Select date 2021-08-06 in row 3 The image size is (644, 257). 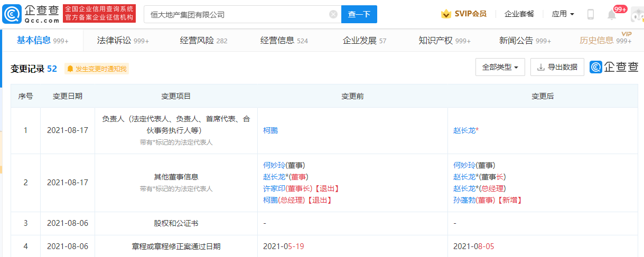[68, 223]
